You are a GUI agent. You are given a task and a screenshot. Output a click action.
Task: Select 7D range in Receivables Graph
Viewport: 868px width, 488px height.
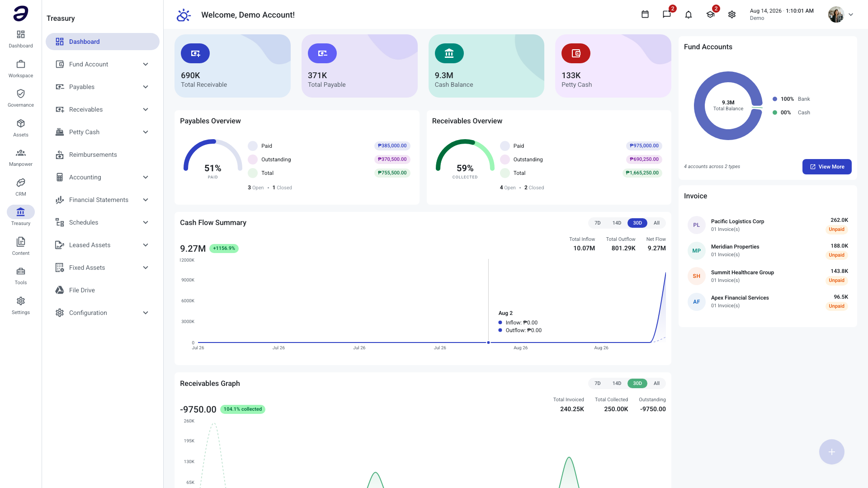click(x=598, y=383)
